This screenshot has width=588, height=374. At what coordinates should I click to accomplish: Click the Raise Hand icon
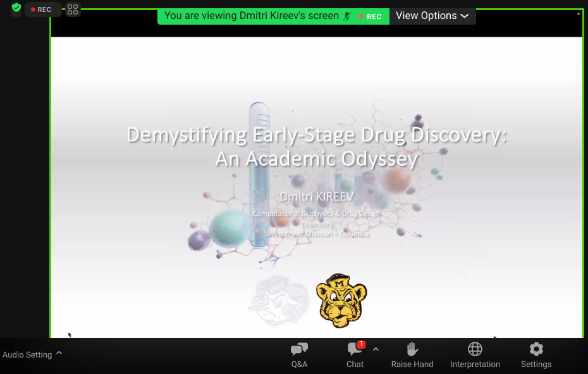coord(412,354)
